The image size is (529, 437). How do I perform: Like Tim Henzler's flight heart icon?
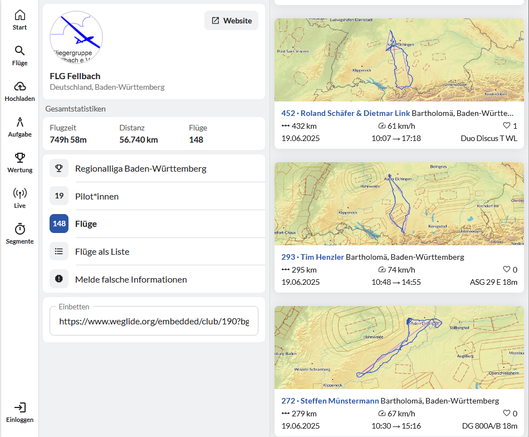[x=506, y=269]
